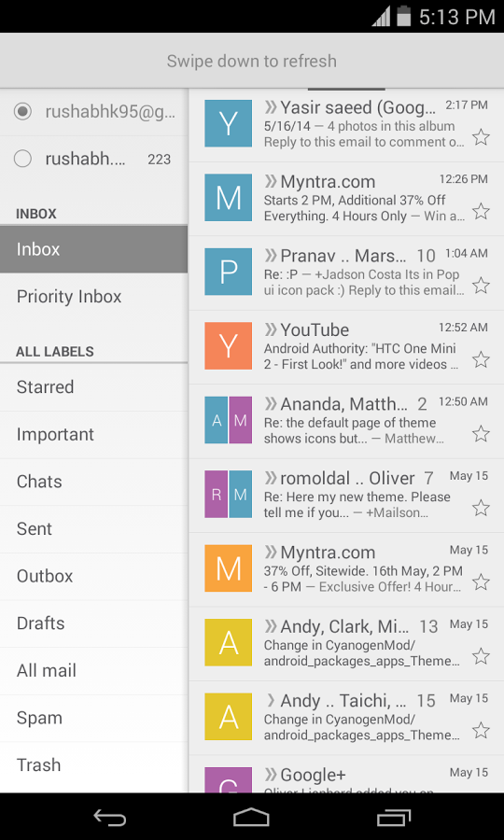The width and height of the screenshot is (504, 840).
Task: Tap the yellow A avatar for Andy, Clark
Action: click(228, 642)
